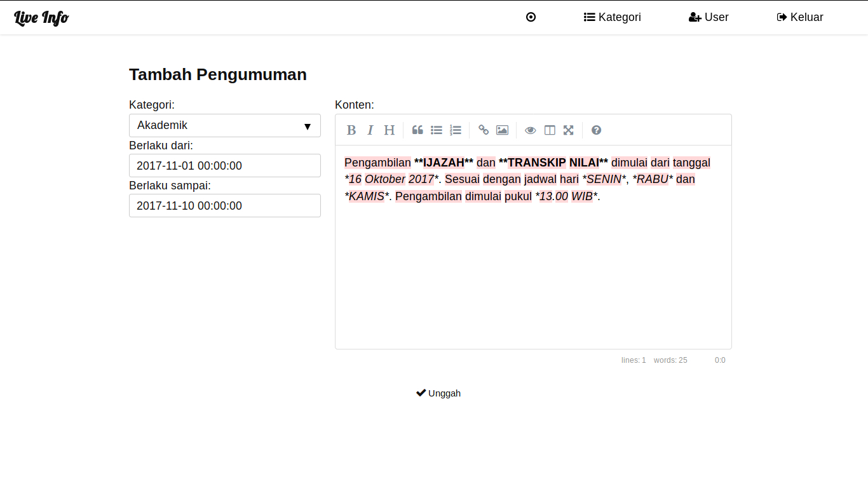Click the 'Kategori:' form label
This screenshot has height=488, width=868.
click(x=152, y=105)
